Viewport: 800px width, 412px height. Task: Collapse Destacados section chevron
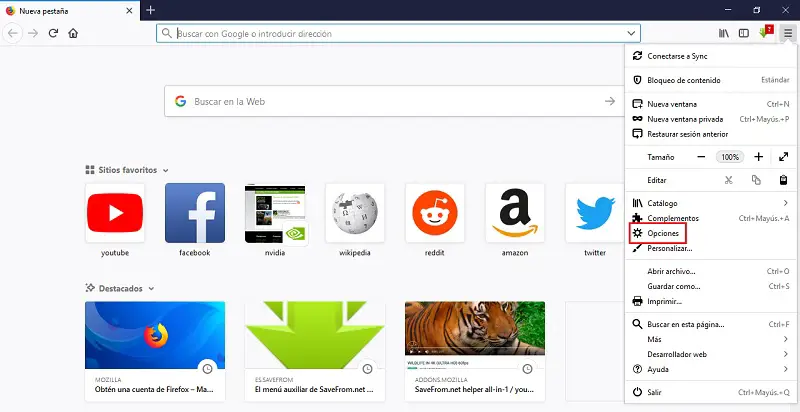pos(151,289)
